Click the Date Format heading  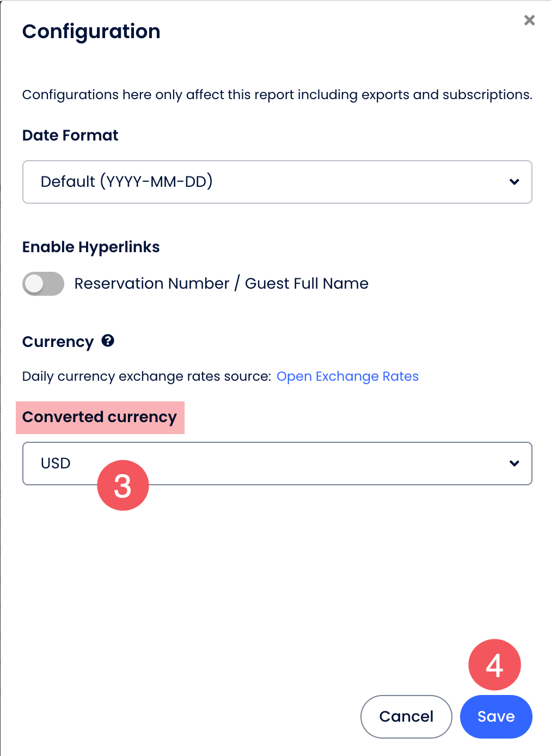[x=70, y=136]
